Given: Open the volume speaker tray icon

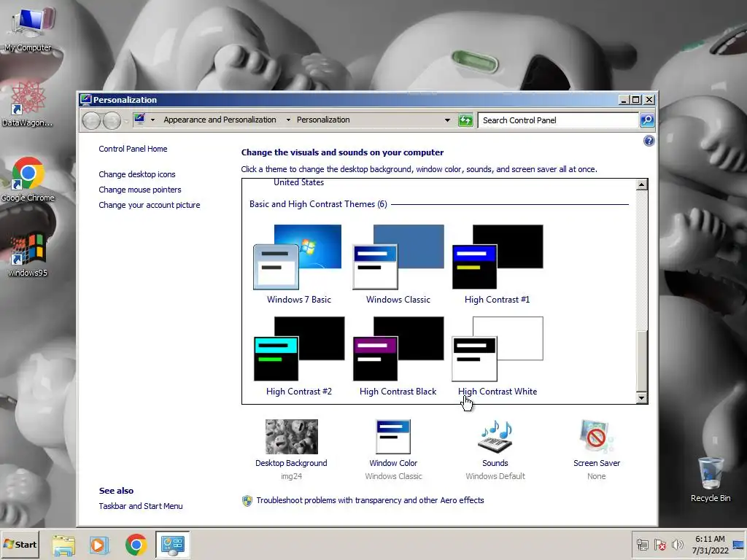Looking at the screenshot, I should click(677, 545).
